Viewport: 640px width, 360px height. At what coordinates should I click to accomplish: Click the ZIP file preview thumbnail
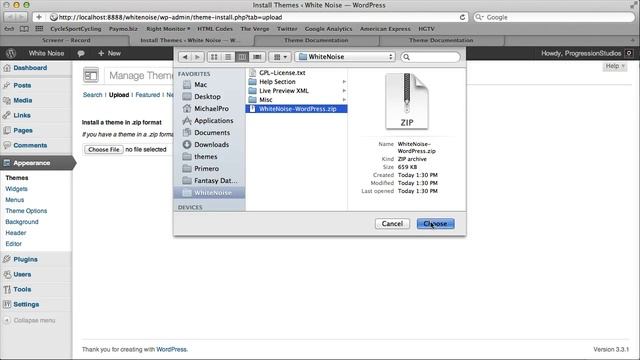407,101
